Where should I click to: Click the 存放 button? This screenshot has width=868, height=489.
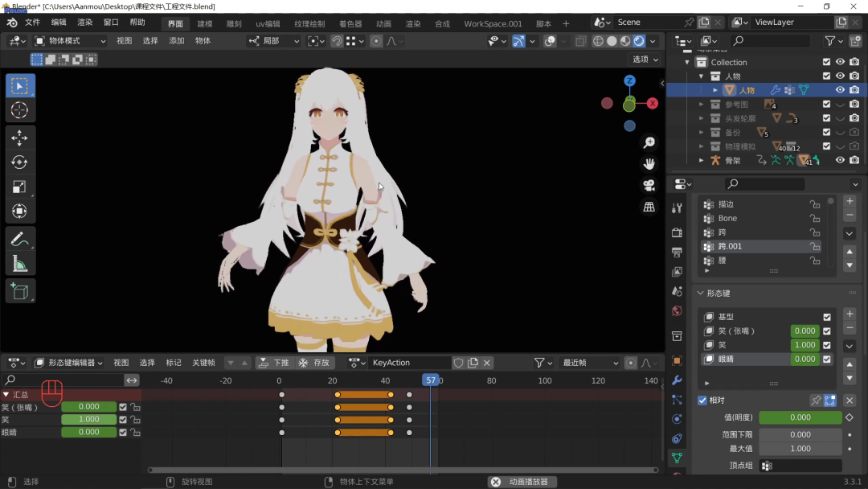(314, 363)
